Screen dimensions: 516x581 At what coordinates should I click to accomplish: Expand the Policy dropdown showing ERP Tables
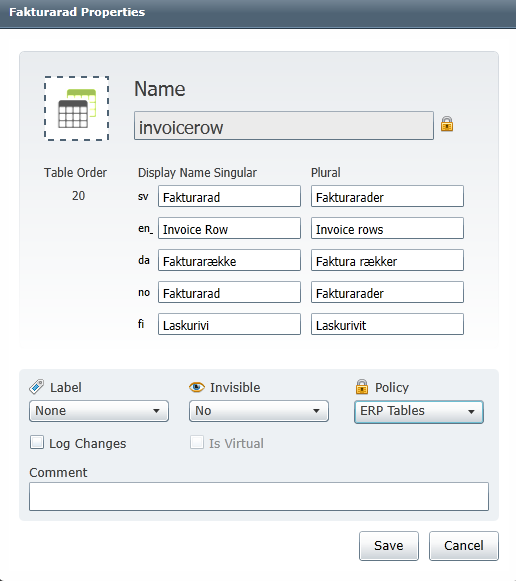(419, 412)
